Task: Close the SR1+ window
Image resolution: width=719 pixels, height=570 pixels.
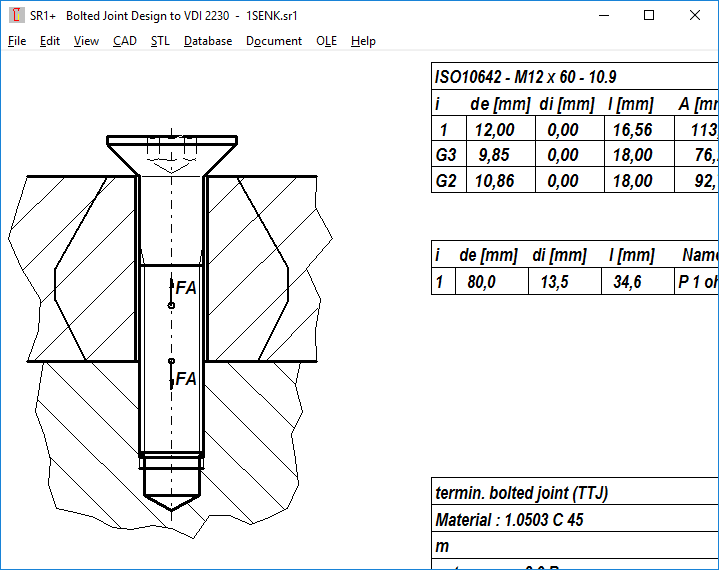Action: pos(695,15)
